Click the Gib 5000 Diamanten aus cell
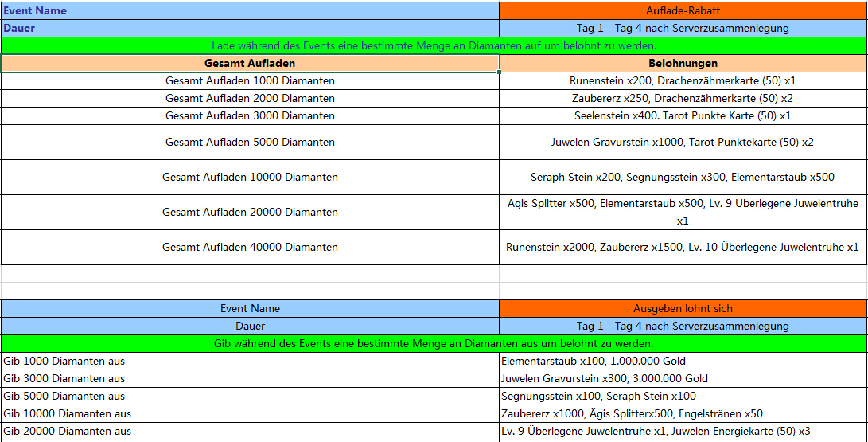The width and height of the screenshot is (868, 442). pyautogui.click(x=250, y=396)
